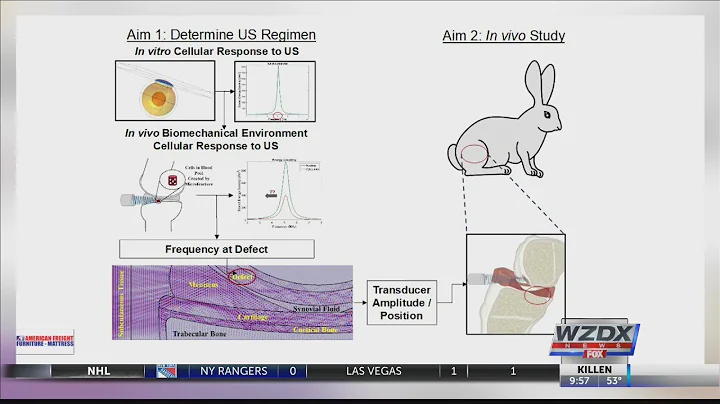The image size is (720, 404).
Task: Click the 'Transducer Amplitude / Position' box
Action: click(402, 303)
